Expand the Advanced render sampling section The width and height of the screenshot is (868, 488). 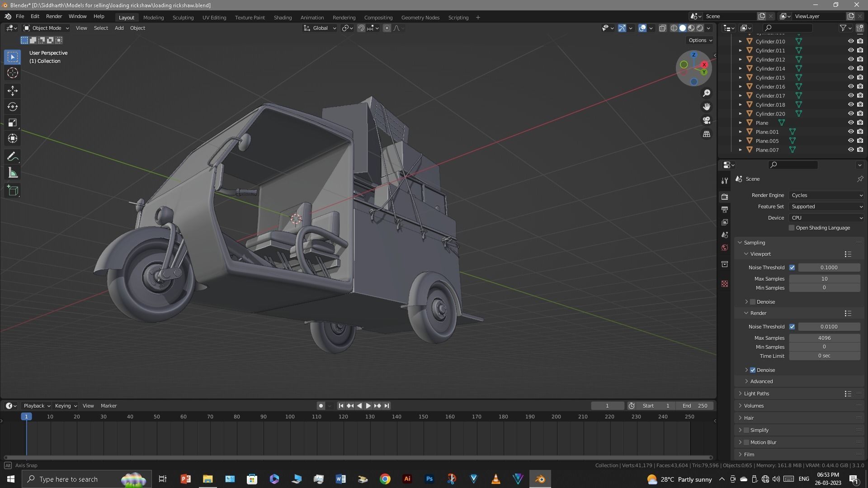pos(761,381)
